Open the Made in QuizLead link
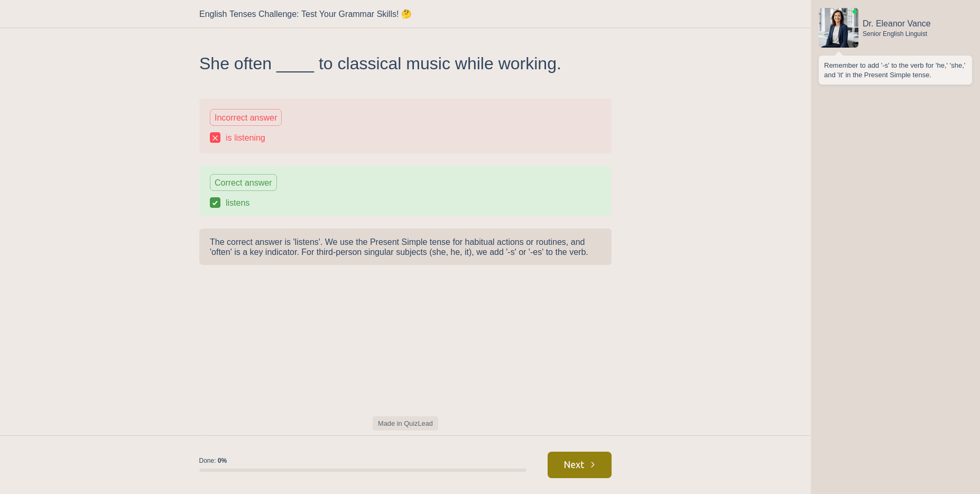 pos(405,424)
